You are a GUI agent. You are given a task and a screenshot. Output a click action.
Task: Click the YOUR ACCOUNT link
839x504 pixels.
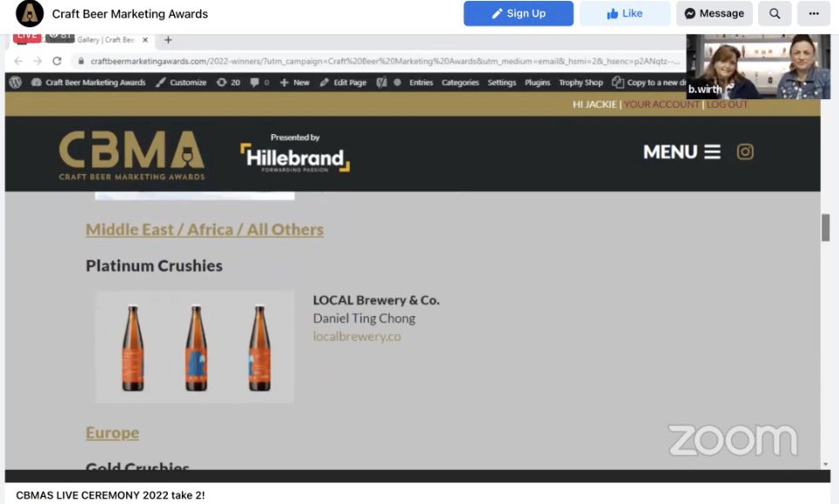pos(661,104)
